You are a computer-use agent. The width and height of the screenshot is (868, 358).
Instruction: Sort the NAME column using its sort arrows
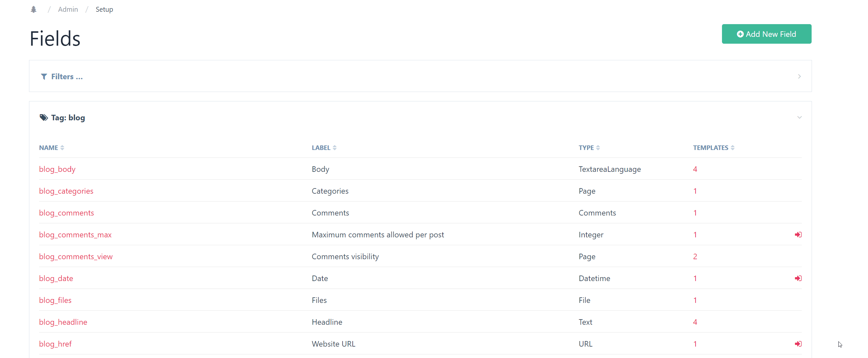pos(63,147)
